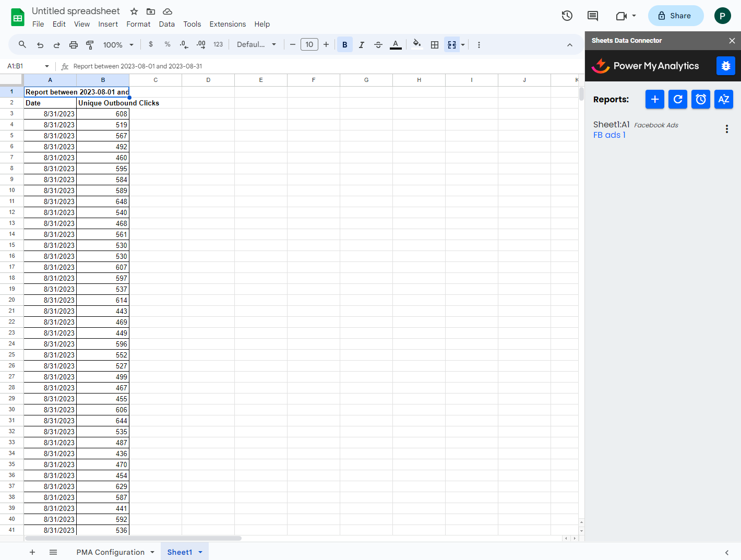
Task: Switch to PMA Configuration sheet tab
Action: [110, 552]
